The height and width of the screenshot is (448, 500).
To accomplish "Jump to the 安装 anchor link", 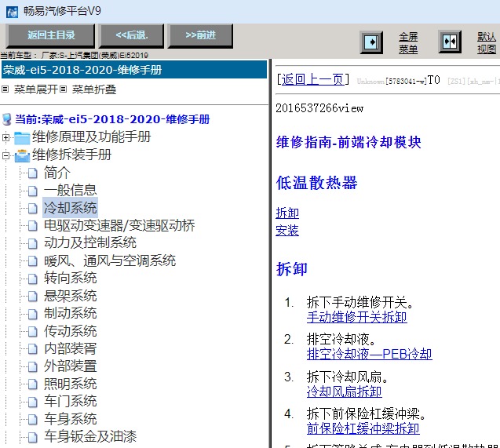I will pos(287,231).
